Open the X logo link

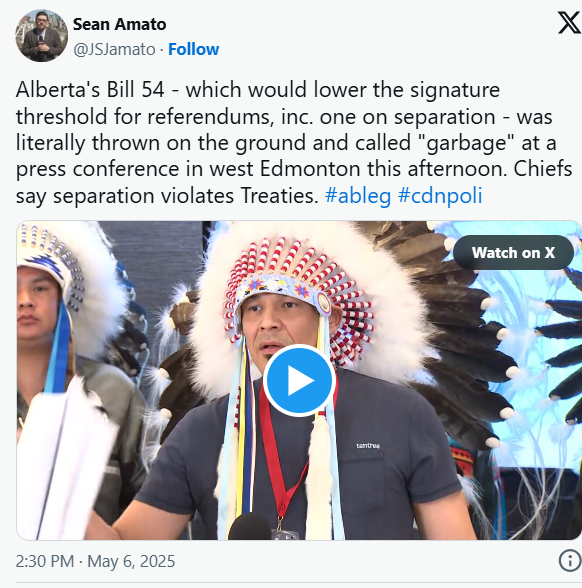(569, 23)
